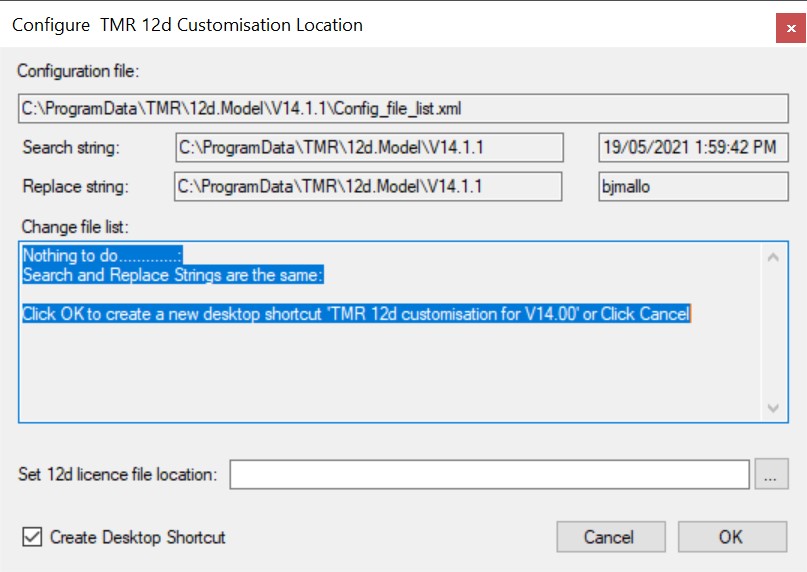Click the Cancel button

point(610,536)
